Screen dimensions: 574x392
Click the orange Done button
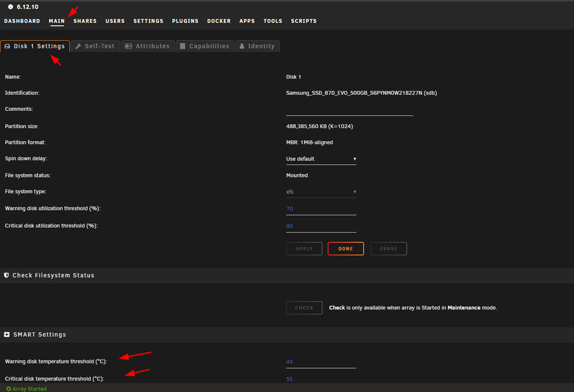pyautogui.click(x=346, y=249)
